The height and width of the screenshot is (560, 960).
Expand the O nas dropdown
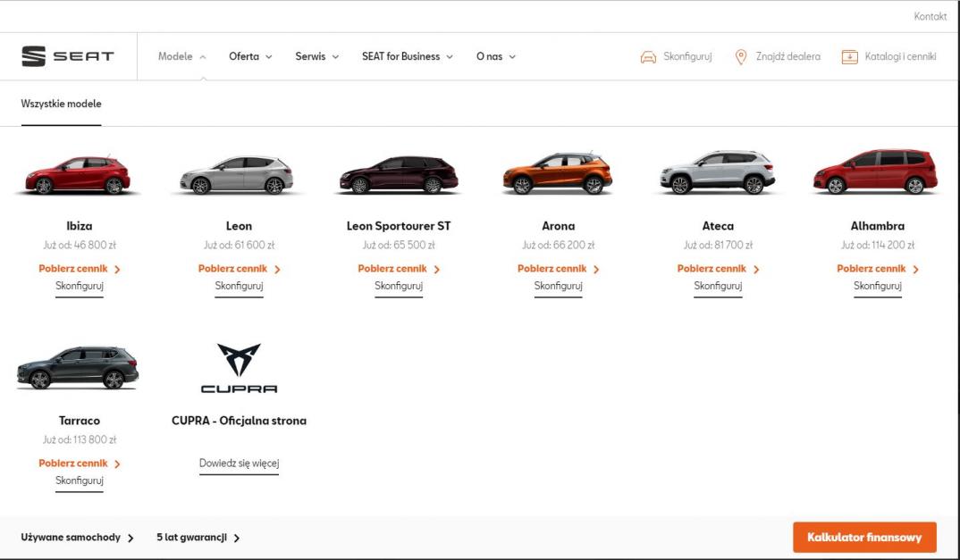(496, 56)
